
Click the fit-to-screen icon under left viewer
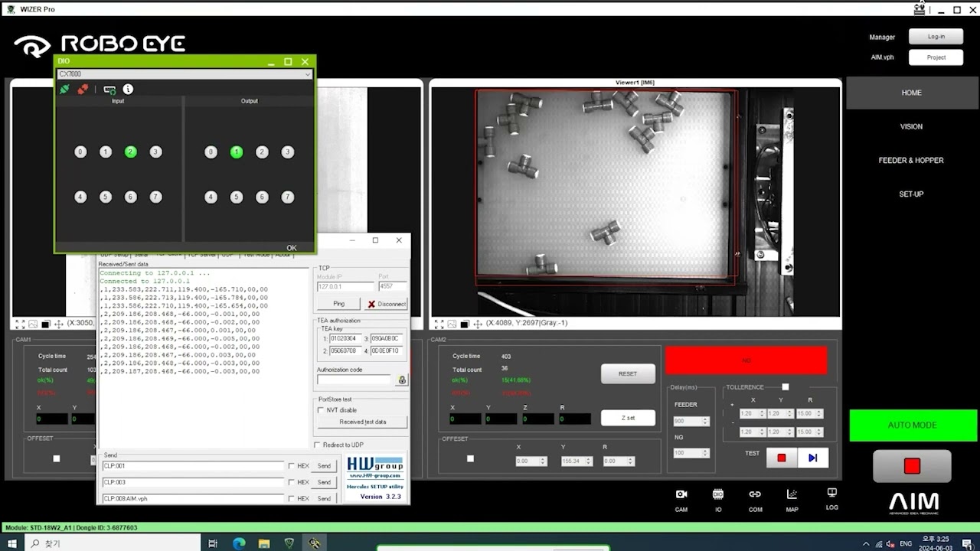click(x=21, y=324)
